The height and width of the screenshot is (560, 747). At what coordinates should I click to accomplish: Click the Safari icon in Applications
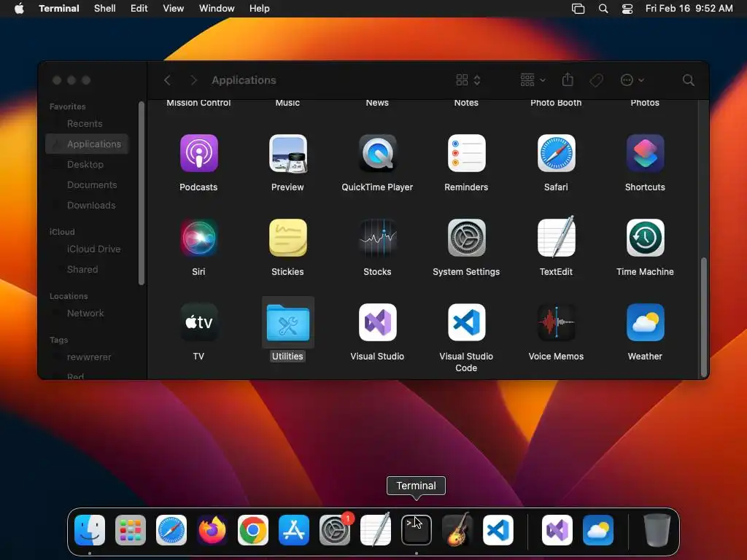[x=556, y=153]
